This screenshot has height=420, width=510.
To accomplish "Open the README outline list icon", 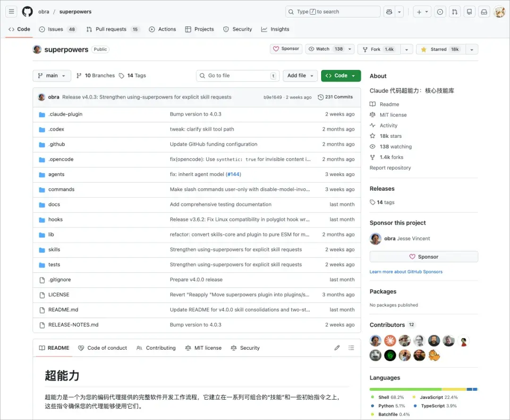I will [x=351, y=348].
